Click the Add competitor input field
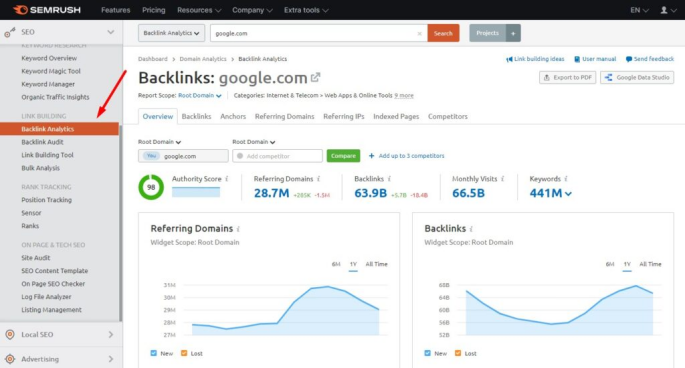 point(277,156)
